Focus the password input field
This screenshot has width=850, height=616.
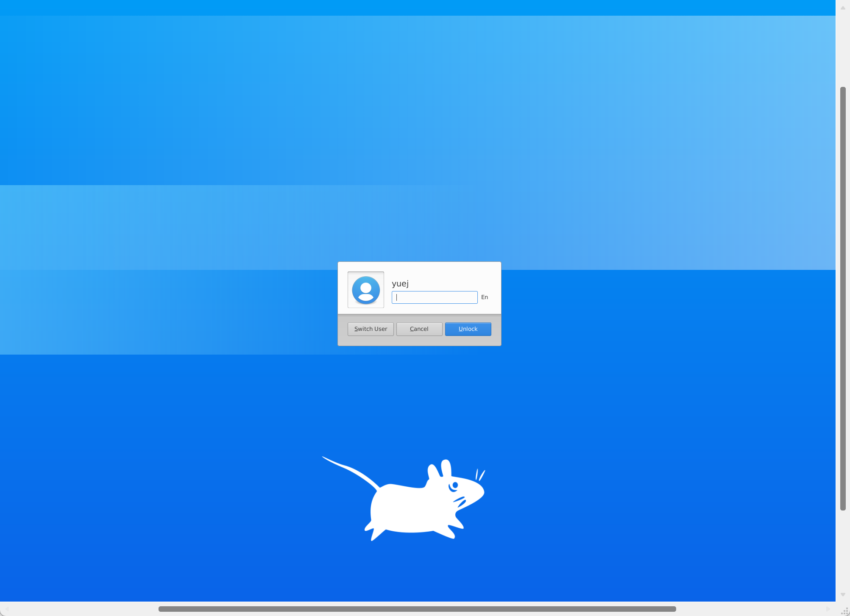tap(435, 297)
